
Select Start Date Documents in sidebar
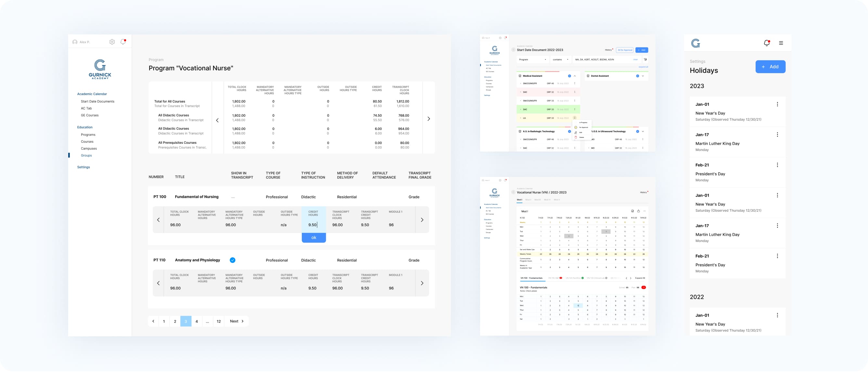[97, 101]
